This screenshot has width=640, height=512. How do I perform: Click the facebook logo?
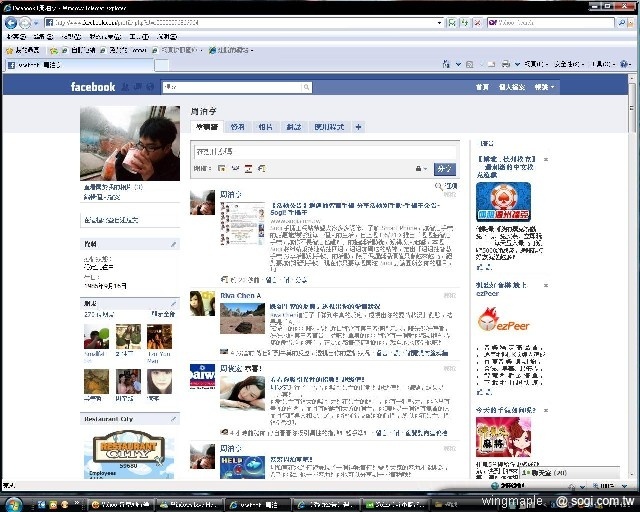pos(93,87)
